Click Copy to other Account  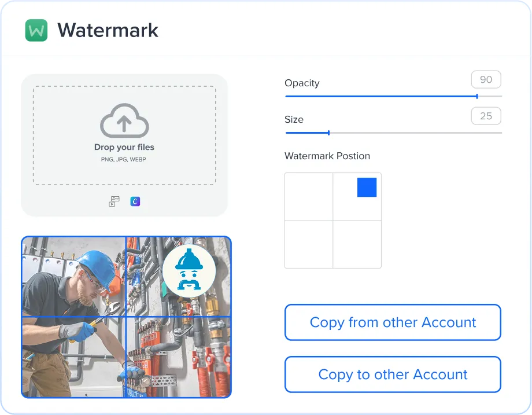[x=393, y=374]
